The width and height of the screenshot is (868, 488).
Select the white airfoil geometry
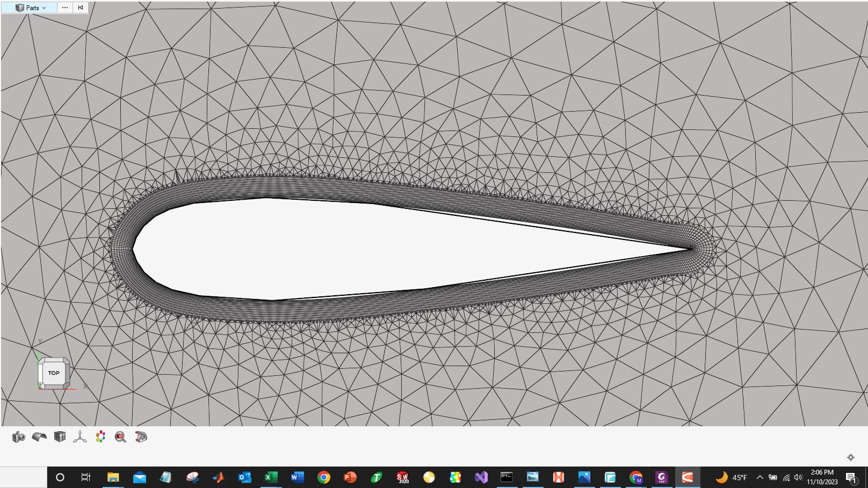point(322,247)
